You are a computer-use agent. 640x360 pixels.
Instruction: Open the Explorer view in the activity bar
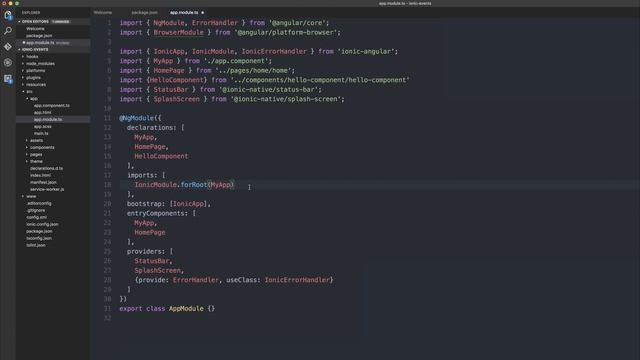click(x=8, y=16)
